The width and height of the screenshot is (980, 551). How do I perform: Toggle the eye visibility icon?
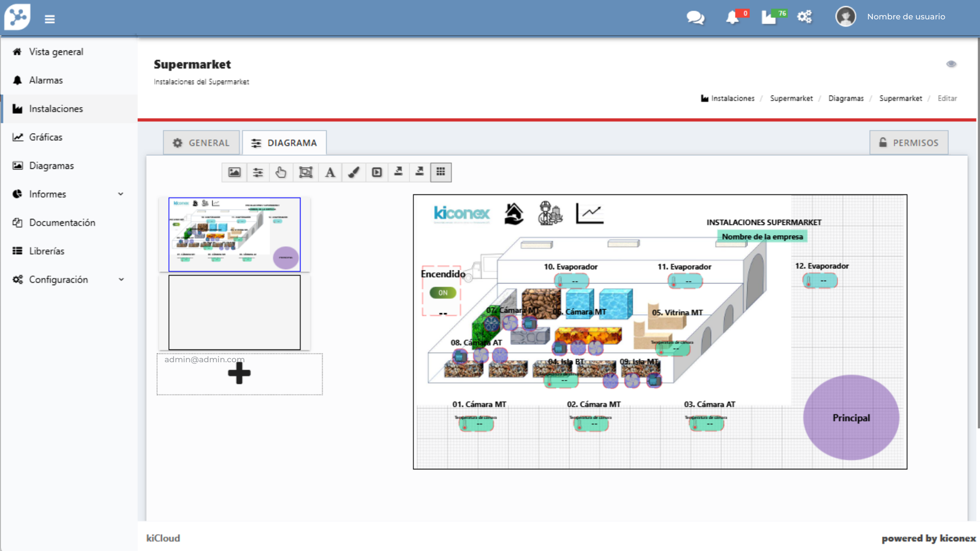pyautogui.click(x=951, y=64)
